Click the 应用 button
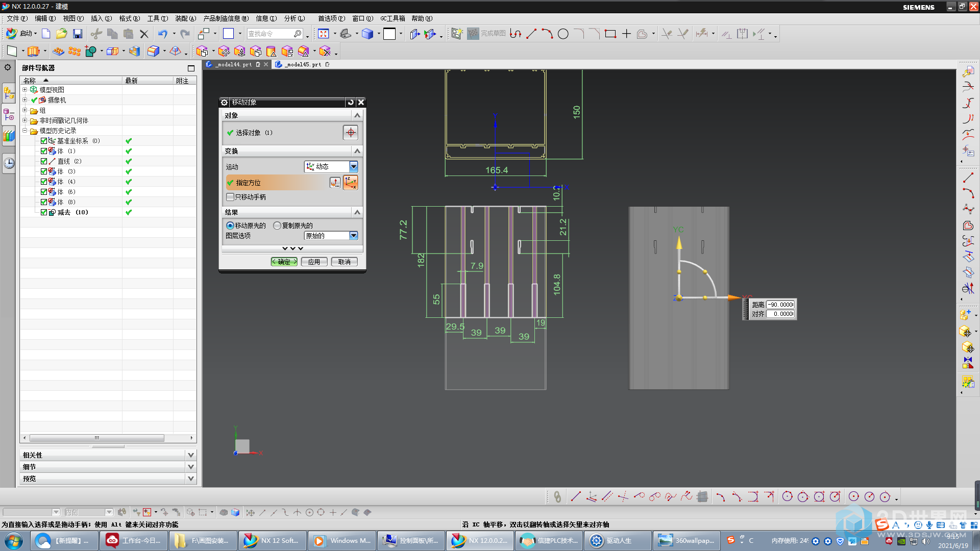 [x=314, y=262]
